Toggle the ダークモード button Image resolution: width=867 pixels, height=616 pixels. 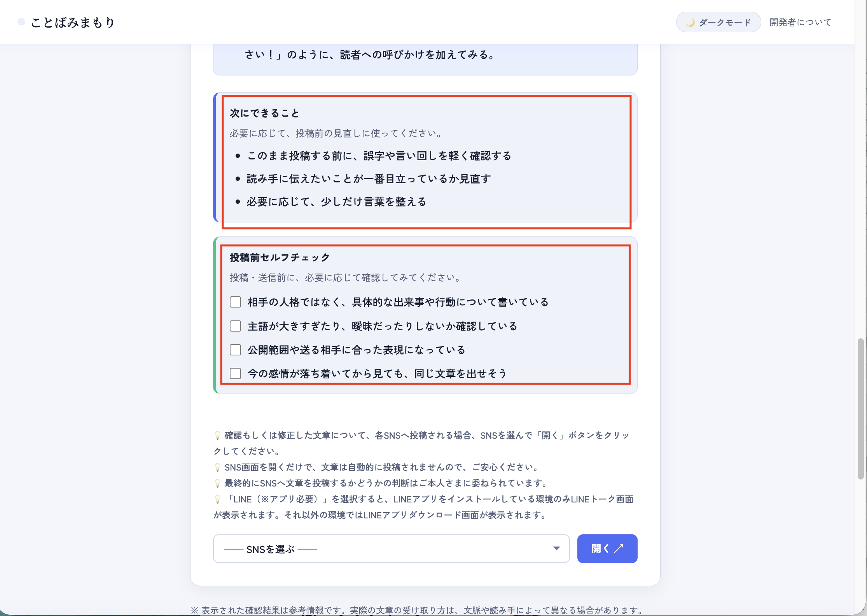pos(718,22)
